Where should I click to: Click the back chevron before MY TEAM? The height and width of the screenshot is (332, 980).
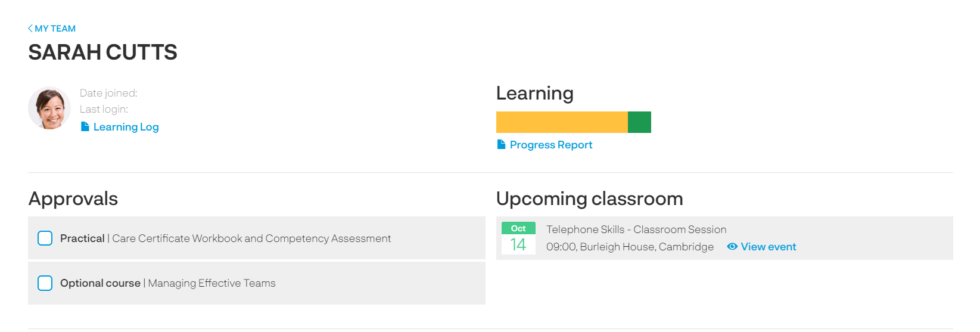pyautogui.click(x=30, y=28)
